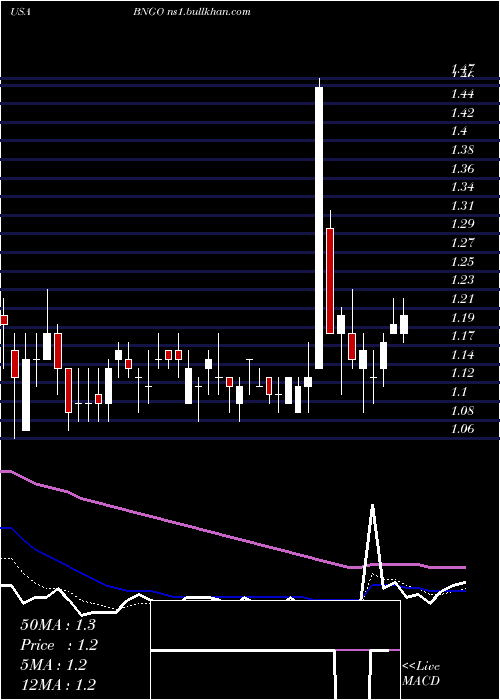The height and width of the screenshot is (700, 500).
Task: Select the 1.42 price axis label
Action: tap(462, 112)
